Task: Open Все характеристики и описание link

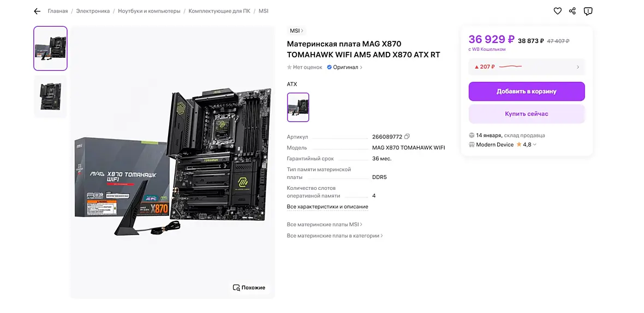Action: (327, 207)
